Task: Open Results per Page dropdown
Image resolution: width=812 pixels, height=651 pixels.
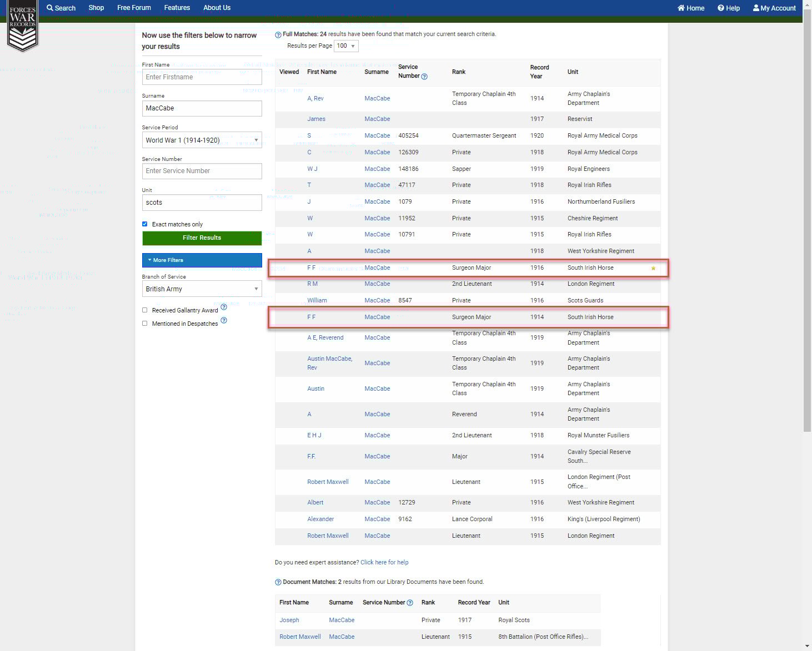Action: click(346, 46)
